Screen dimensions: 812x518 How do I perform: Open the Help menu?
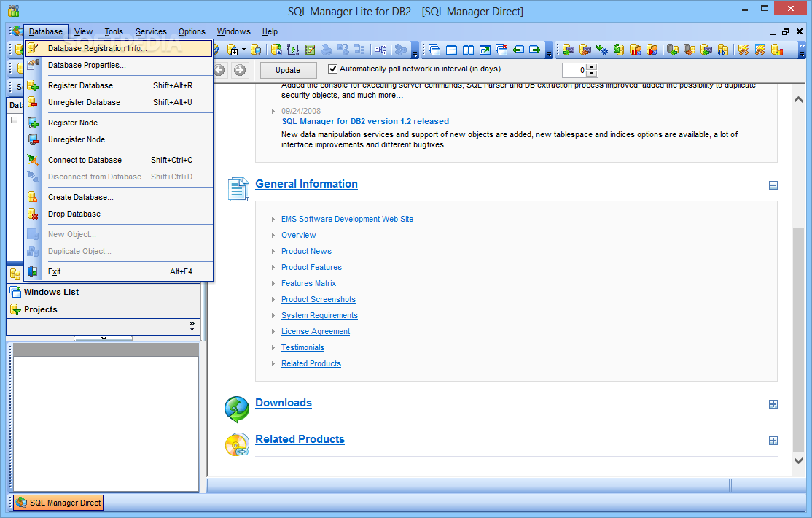click(x=270, y=31)
